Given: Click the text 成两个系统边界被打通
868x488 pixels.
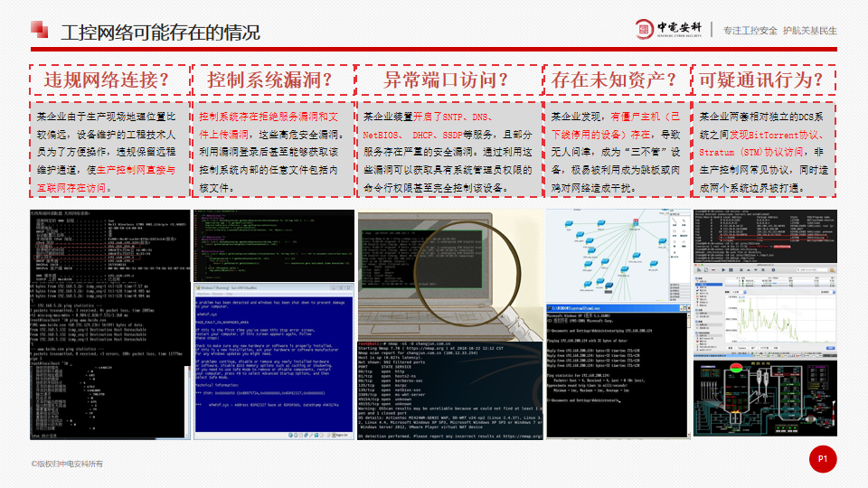Looking at the screenshot, I should [x=748, y=188].
